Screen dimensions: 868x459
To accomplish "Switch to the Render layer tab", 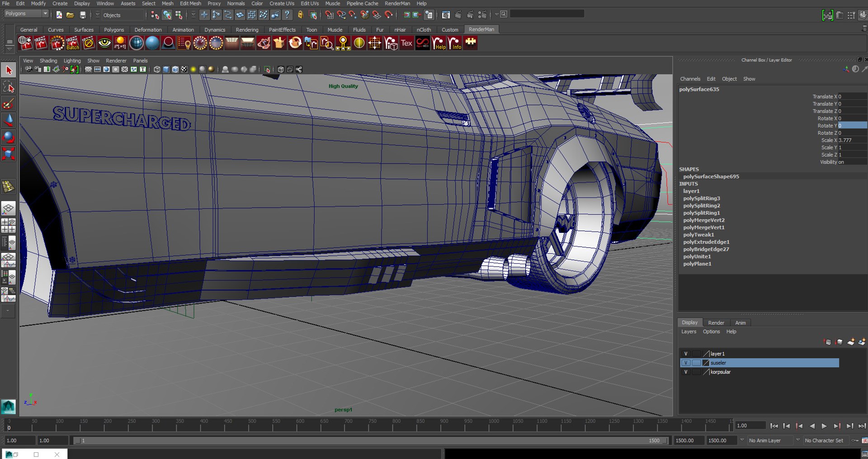I will point(716,323).
